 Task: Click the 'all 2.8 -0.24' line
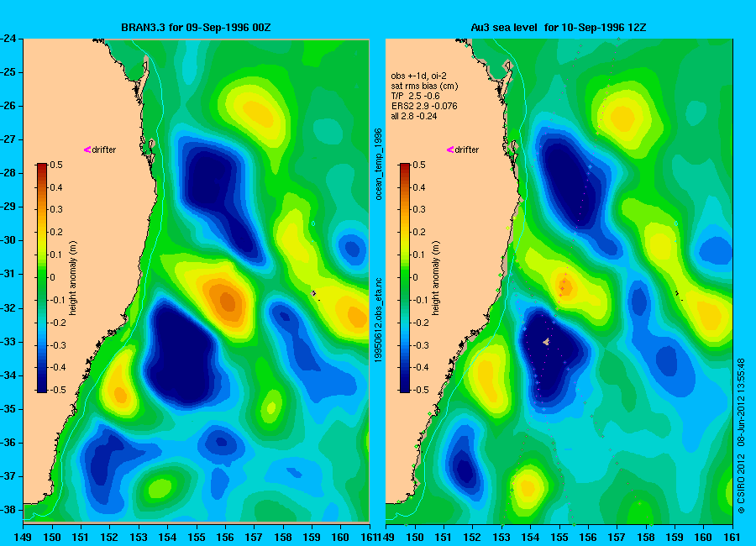point(413,116)
